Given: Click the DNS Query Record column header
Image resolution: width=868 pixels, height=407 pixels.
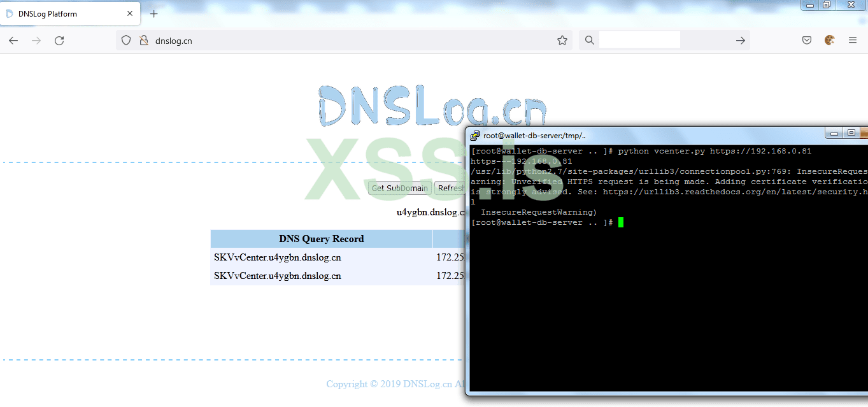Looking at the screenshot, I should coord(322,239).
